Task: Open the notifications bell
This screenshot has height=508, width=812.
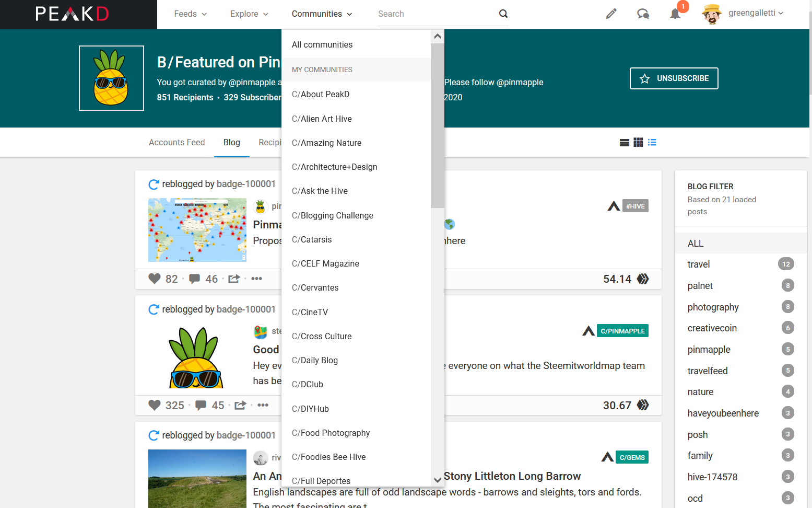Action: click(x=675, y=14)
